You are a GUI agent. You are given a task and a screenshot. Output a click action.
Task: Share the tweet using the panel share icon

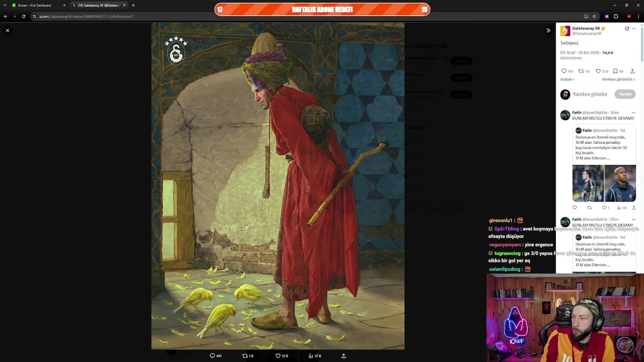632,71
